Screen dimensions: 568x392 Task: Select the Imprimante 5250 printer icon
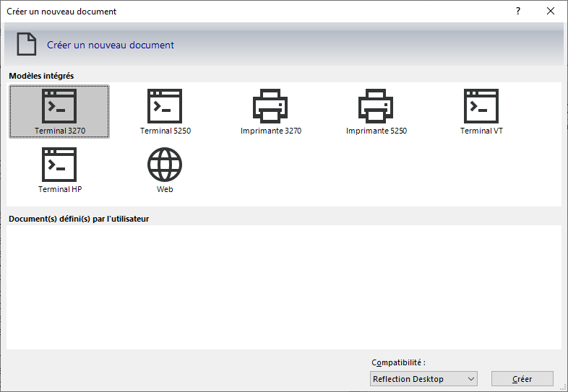pyautogui.click(x=376, y=106)
